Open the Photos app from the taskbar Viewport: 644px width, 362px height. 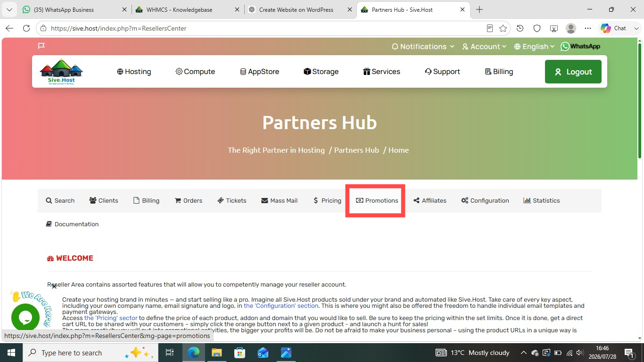(286, 353)
